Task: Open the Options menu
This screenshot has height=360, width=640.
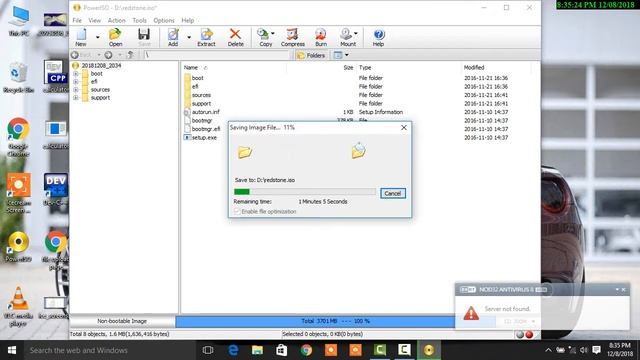Action: pos(164,20)
